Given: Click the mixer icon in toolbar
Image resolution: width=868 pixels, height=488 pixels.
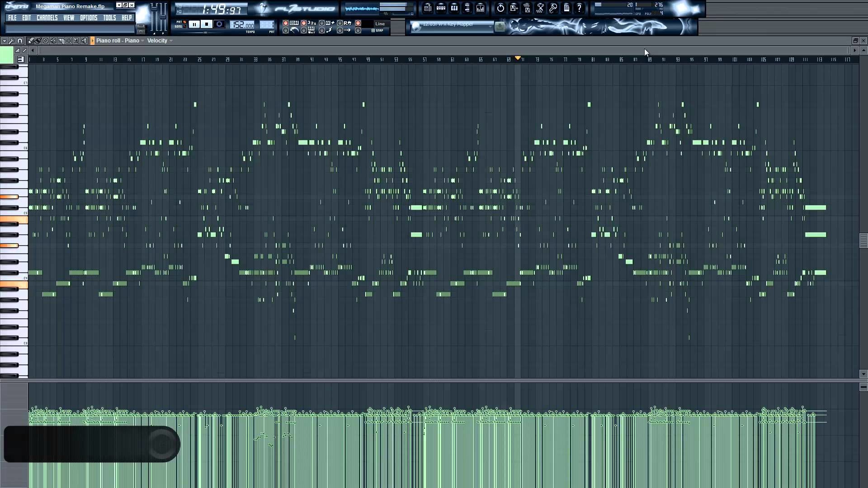Looking at the screenshot, I should (481, 8).
